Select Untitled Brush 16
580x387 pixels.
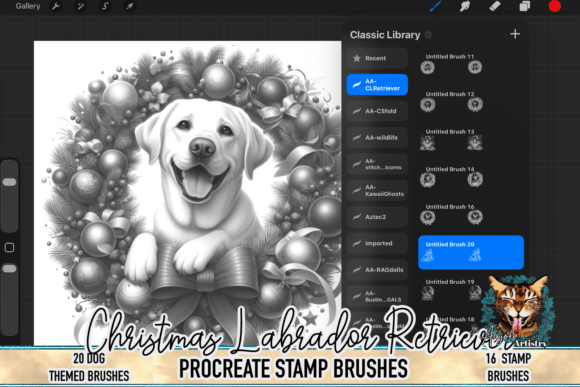pos(471,215)
